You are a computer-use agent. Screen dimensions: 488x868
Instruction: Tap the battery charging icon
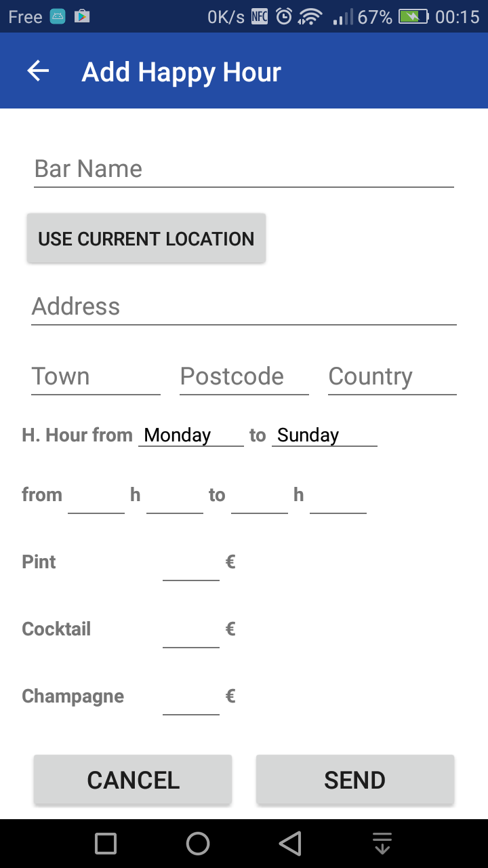coord(413,16)
